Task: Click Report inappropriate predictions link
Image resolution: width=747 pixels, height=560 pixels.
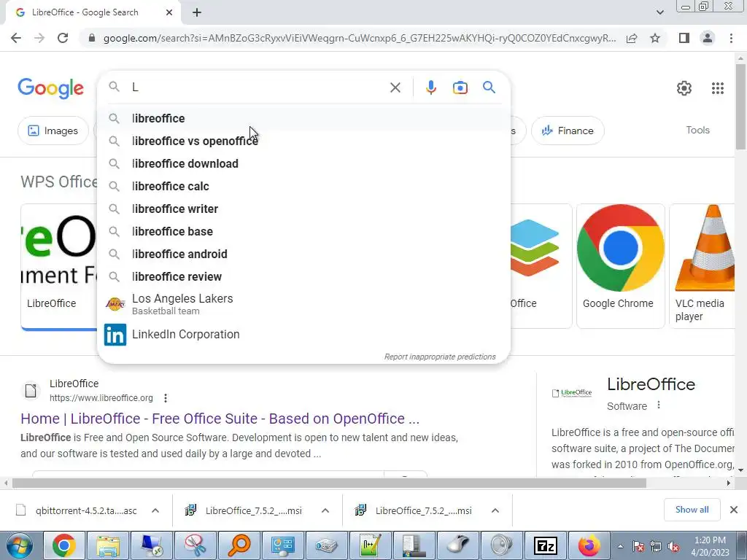Action: [x=440, y=357]
